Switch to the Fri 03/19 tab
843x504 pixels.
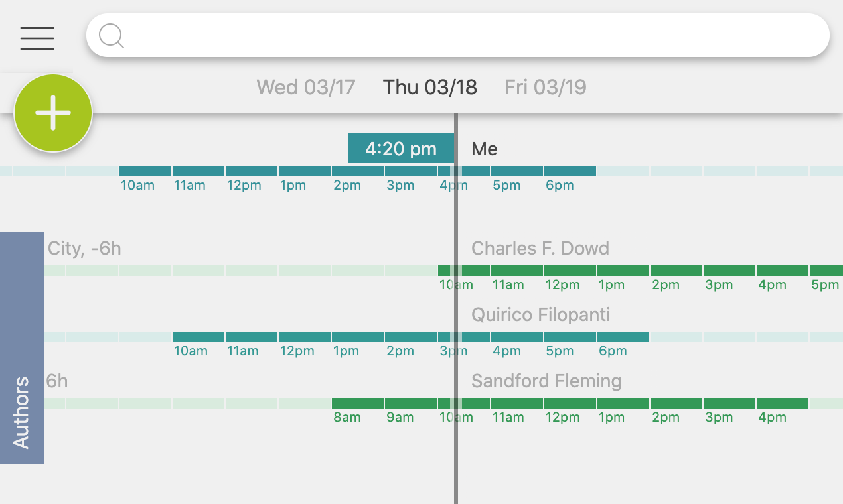point(545,87)
